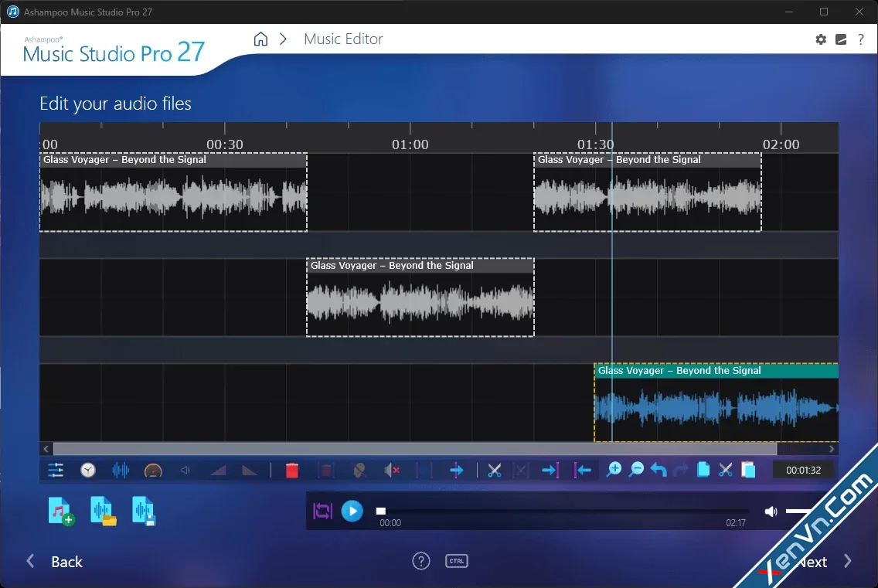Click the blue arrow-through-marker icon
Viewport: 878px width, 588px height.
click(456, 470)
